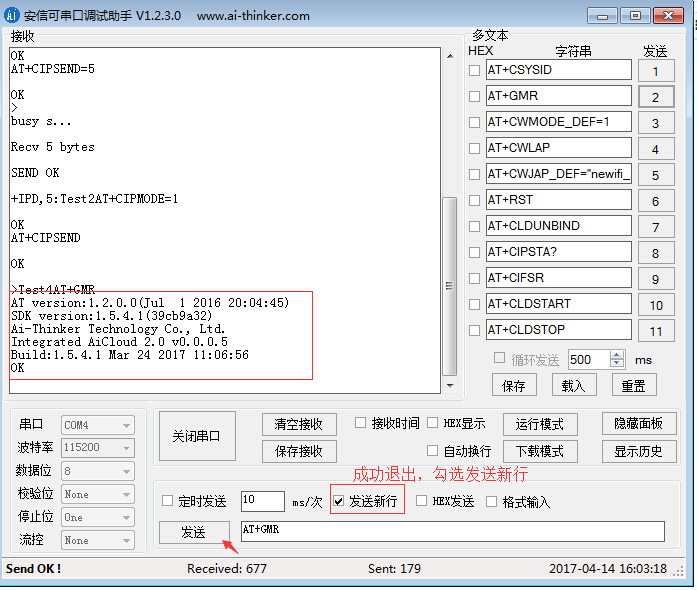The height and width of the screenshot is (590, 697).
Task: Click the 10 ms/次 timer interval field
Action: [262, 501]
